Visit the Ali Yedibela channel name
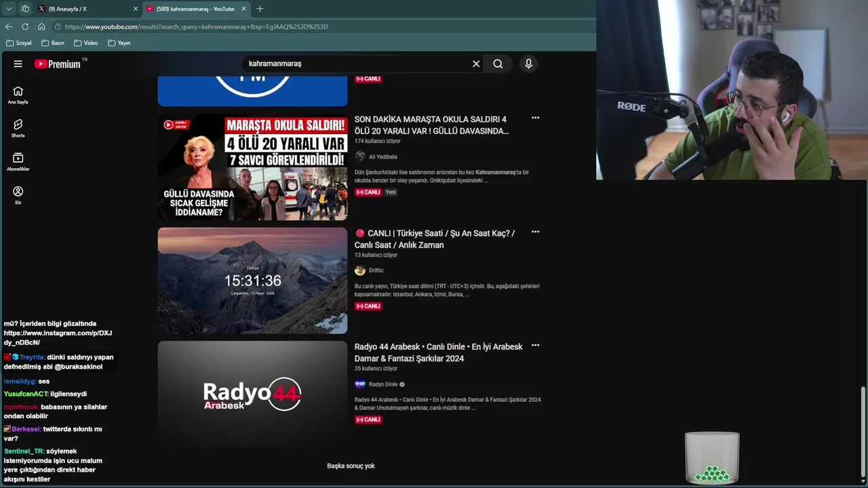This screenshot has width=868, height=488. [383, 157]
